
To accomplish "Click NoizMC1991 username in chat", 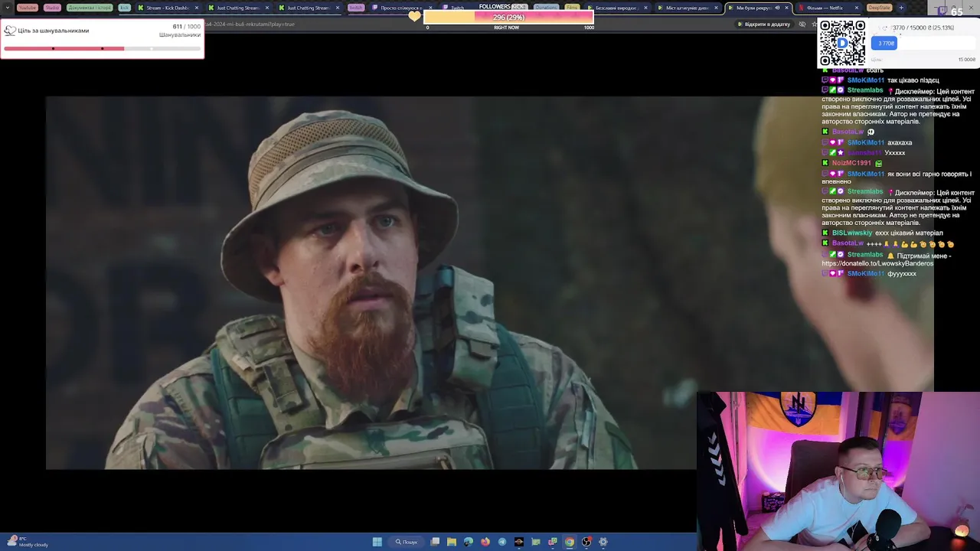I will 851,163.
